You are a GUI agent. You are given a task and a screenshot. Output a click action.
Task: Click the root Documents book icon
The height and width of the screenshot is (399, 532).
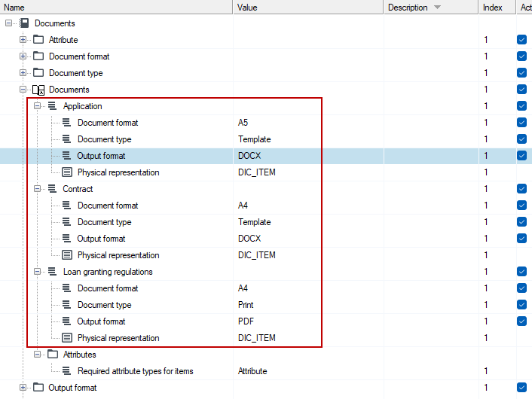click(24, 23)
